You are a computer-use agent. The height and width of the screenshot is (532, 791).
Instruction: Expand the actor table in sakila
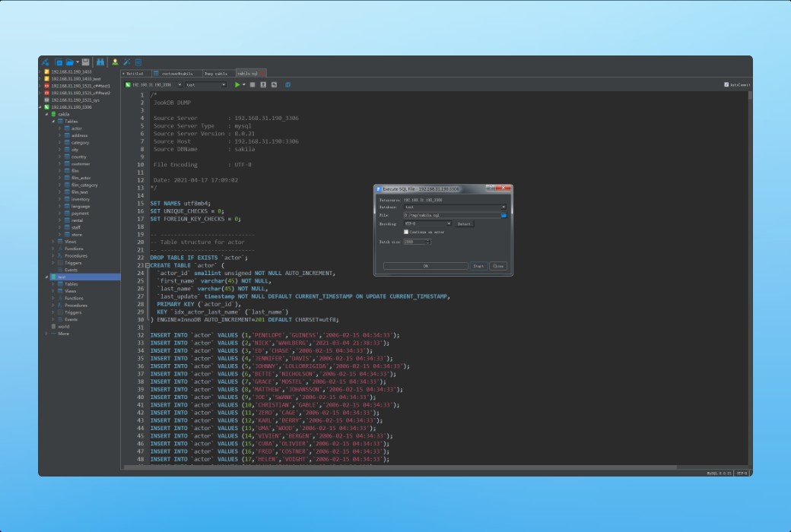pyautogui.click(x=59, y=128)
